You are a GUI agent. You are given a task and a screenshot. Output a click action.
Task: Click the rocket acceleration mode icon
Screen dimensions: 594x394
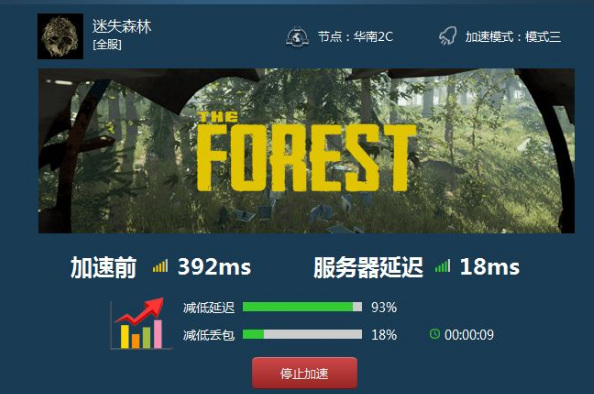(x=448, y=37)
